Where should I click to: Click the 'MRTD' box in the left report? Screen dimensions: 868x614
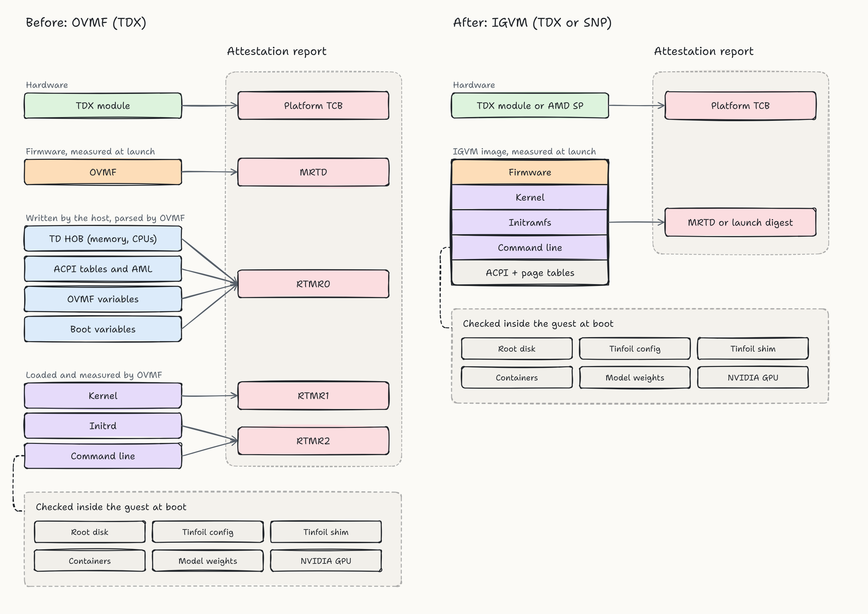tap(313, 172)
